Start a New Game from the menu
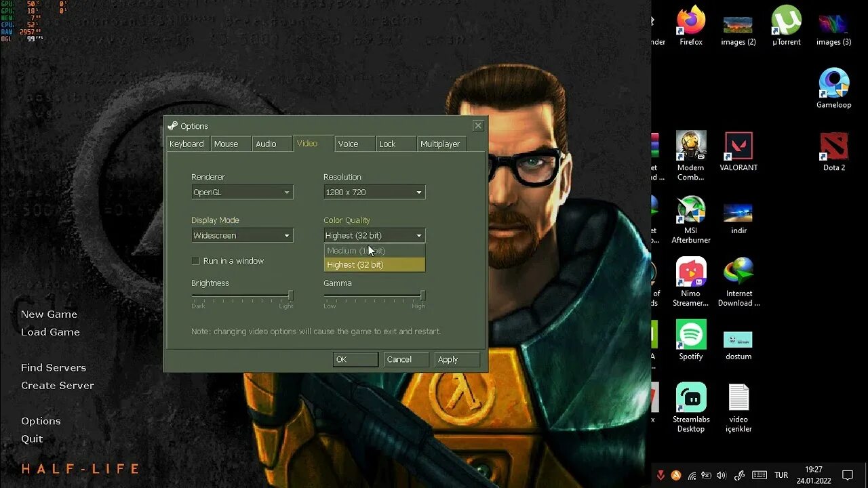The image size is (868, 488). click(x=49, y=314)
